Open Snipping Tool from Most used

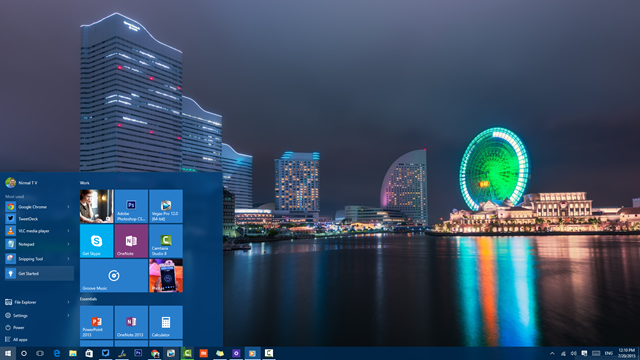coord(39,259)
